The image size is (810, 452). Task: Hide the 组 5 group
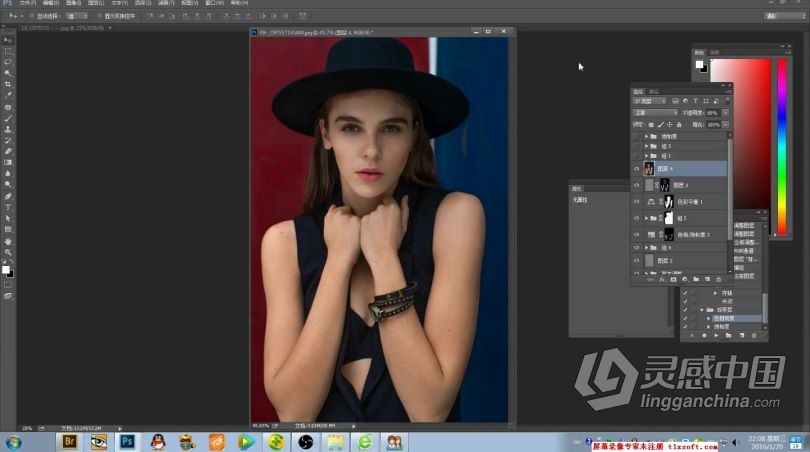[x=636, y=218]
